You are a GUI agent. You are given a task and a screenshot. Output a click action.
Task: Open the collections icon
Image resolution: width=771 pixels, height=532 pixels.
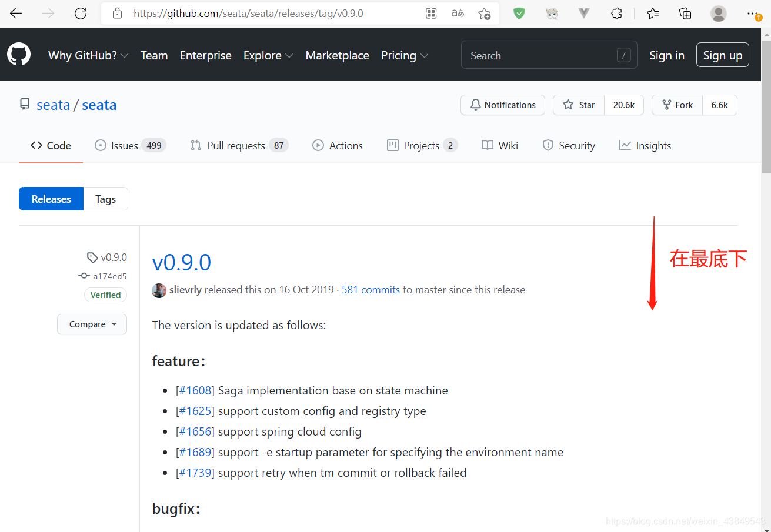click(x=685, y=14)
